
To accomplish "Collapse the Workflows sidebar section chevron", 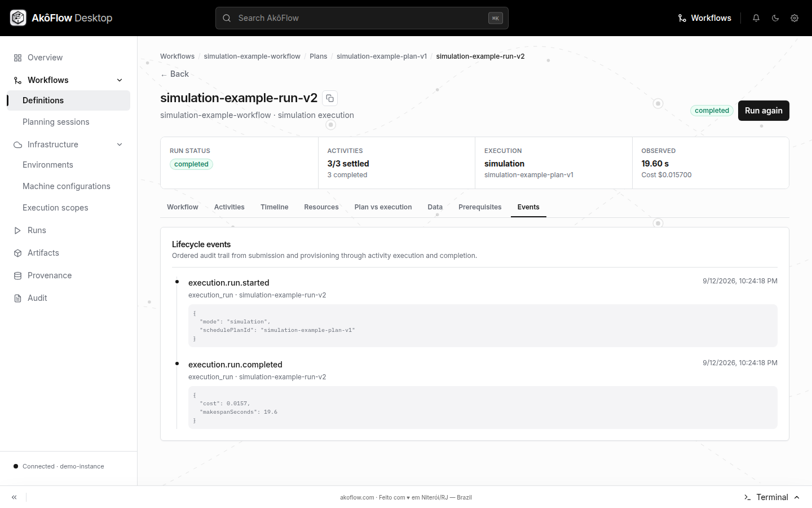I will [x=120, y=80].
